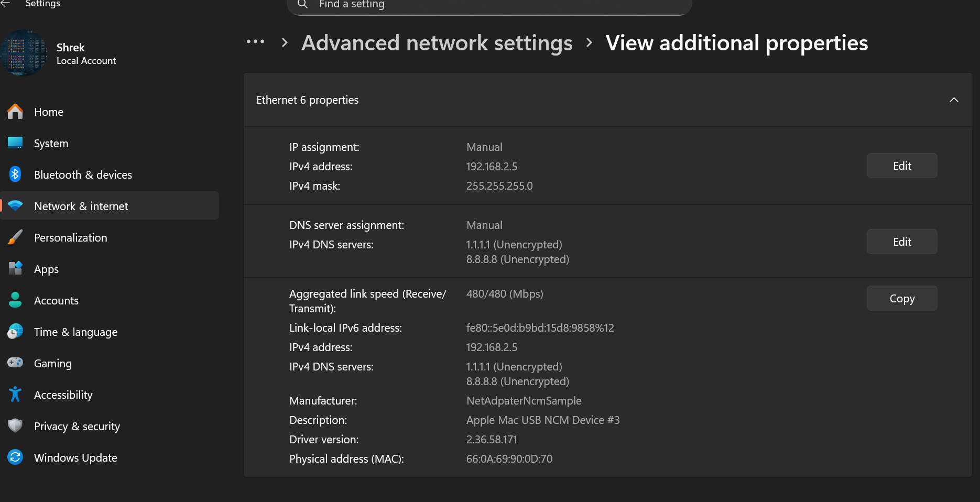This screenshot has width=980, height=502.
Task: Copy the network adapter details
Action: click(901, 298)
